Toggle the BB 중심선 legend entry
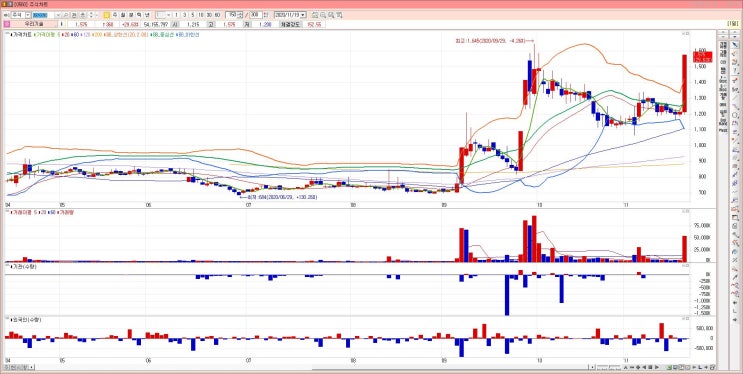This screenshot has height=374, width=743. coord(163,34)
